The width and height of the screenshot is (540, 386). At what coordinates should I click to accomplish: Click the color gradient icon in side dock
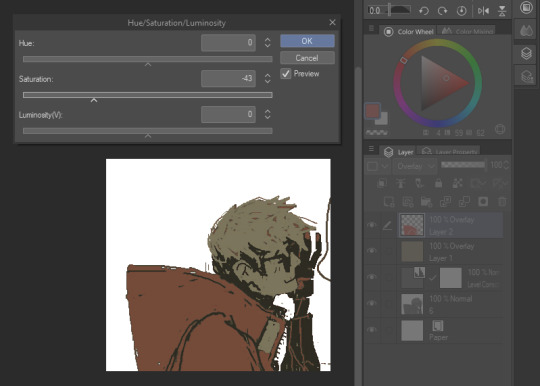pyautogui.click(x=526, y=31)
